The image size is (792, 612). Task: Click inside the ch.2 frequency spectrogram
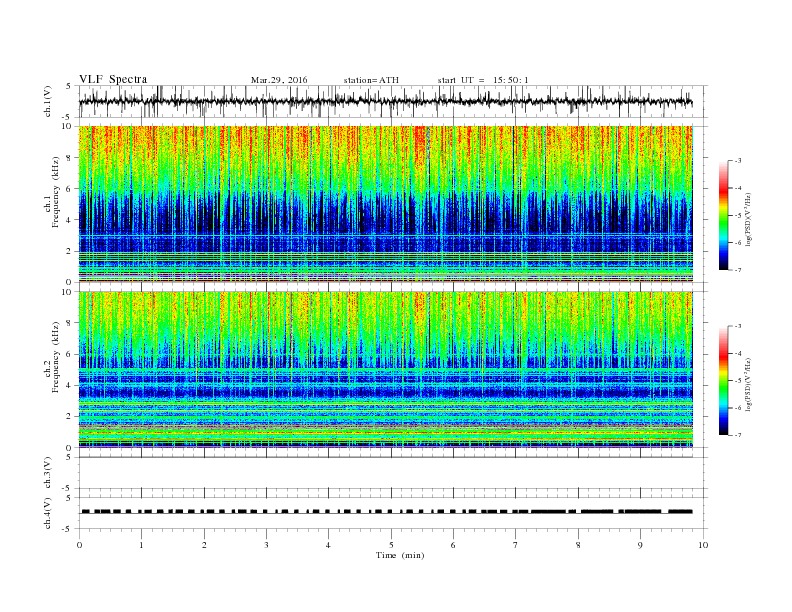point(386,370)
